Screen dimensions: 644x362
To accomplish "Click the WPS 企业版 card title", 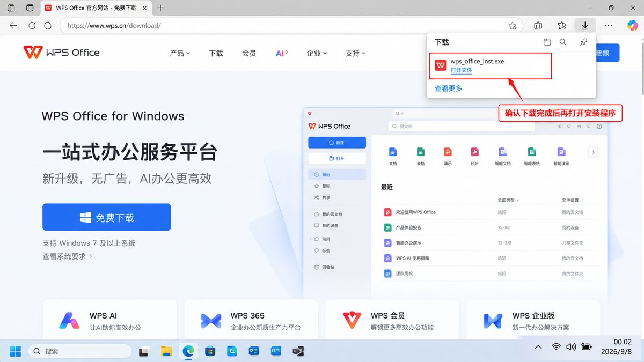I will click(x=533, y=315).
